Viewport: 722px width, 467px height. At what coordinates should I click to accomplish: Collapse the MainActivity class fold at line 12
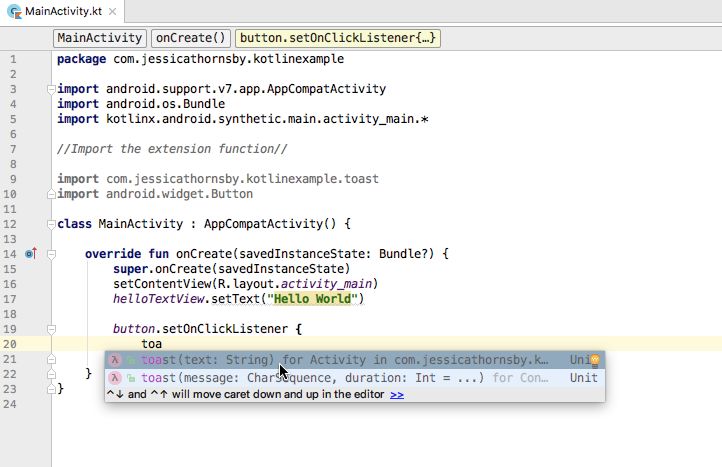[52, 224]
